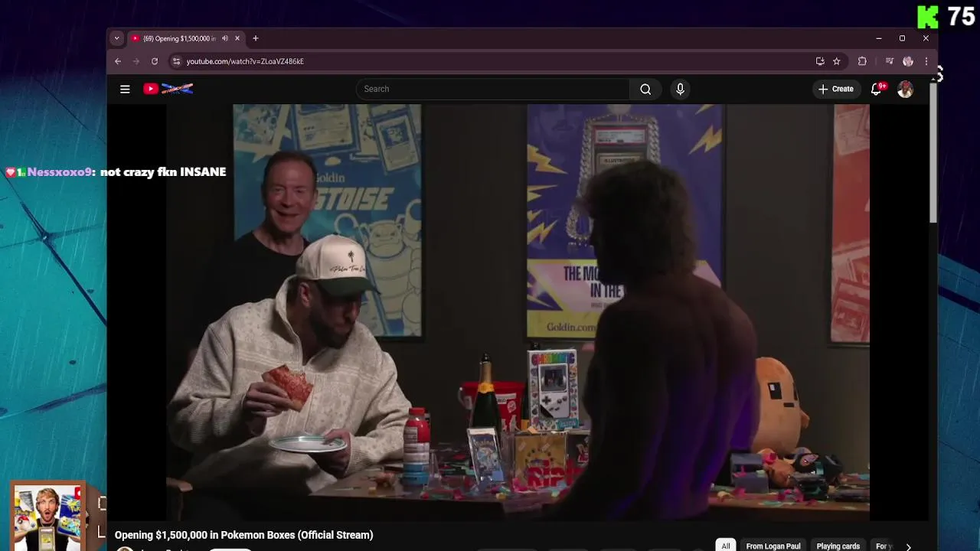Viewport: 980px width, 551px height.
Task: Click the video player to pause
Action: pos(518,312)
